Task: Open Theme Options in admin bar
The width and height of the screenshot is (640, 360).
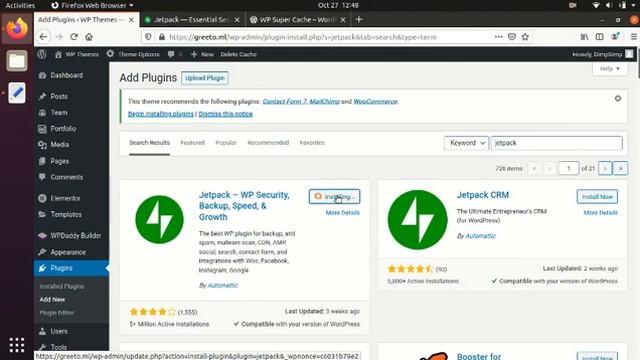Action: tap(133, 54)
